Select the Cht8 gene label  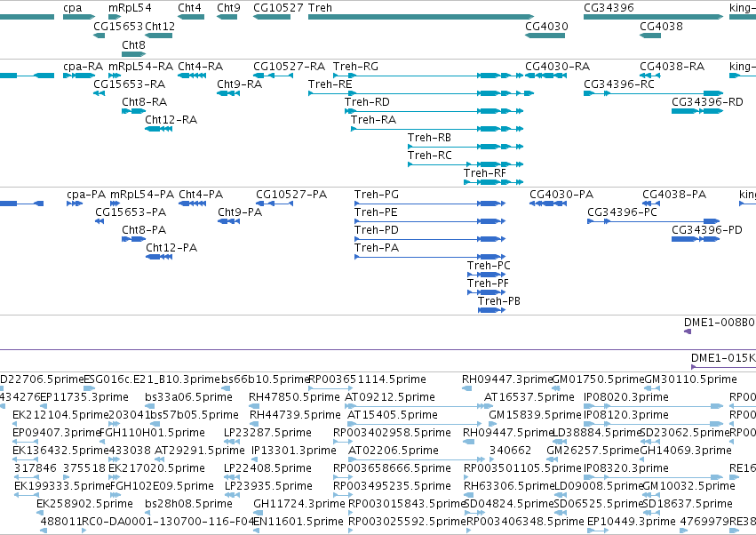pos(133,44)
